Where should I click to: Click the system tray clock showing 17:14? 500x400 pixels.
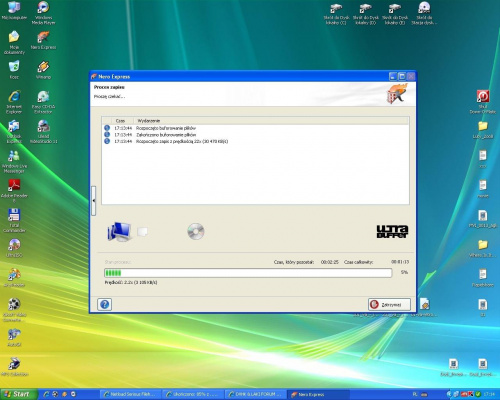click(x=489, y=394)
